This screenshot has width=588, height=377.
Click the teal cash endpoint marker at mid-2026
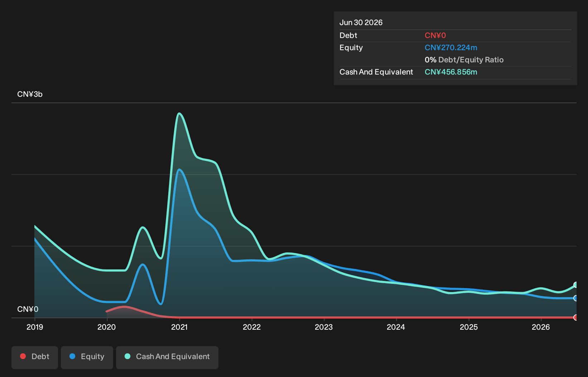pyautogui.click(x=576, y=285)
